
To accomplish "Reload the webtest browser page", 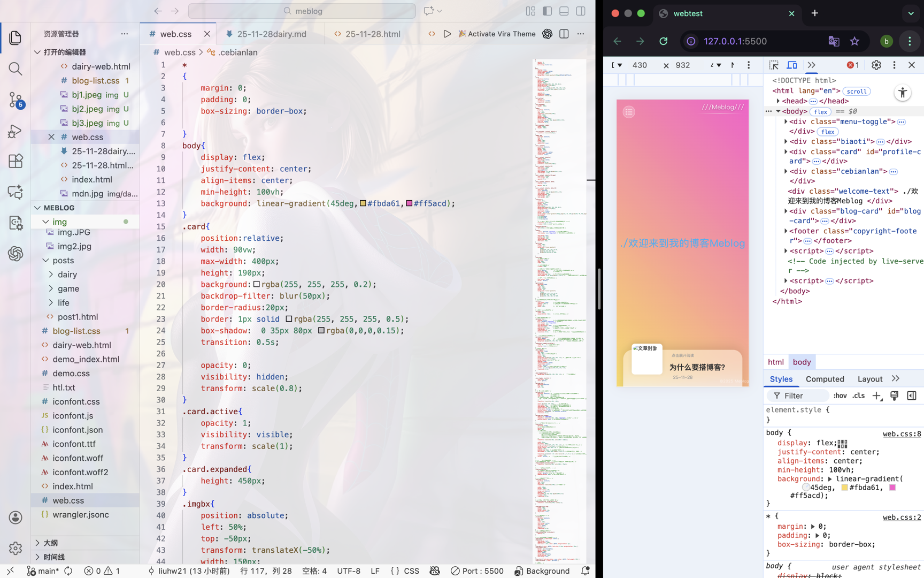I will pyautogui.click(x=663, y=41).
